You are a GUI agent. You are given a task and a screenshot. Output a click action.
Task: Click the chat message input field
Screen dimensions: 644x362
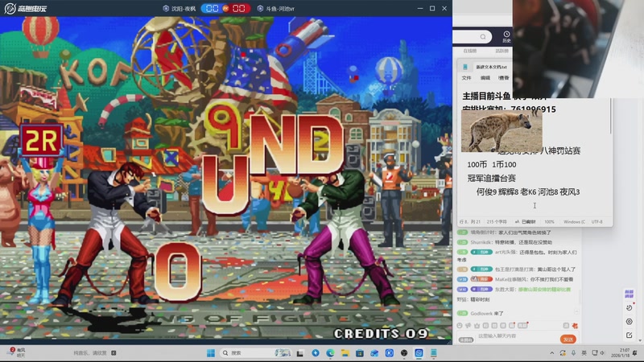tap(517, 335)
